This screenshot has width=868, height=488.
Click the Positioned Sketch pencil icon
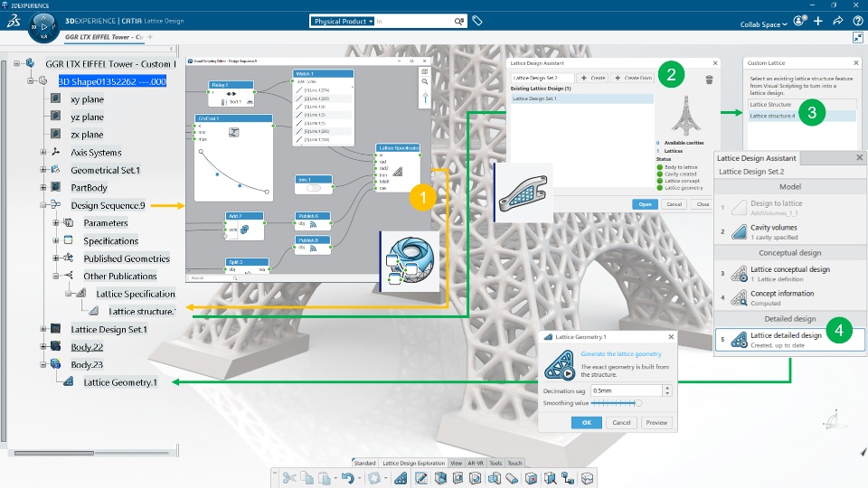tap(420, 478)
